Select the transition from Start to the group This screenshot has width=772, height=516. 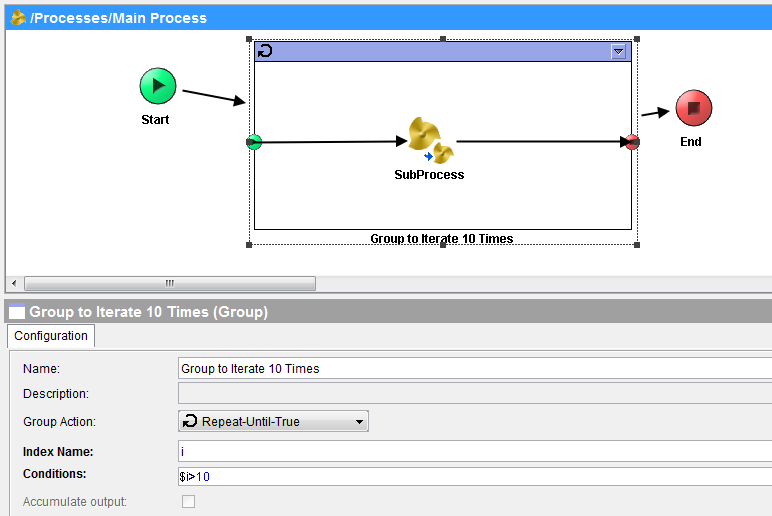click(x=214, y=96)
